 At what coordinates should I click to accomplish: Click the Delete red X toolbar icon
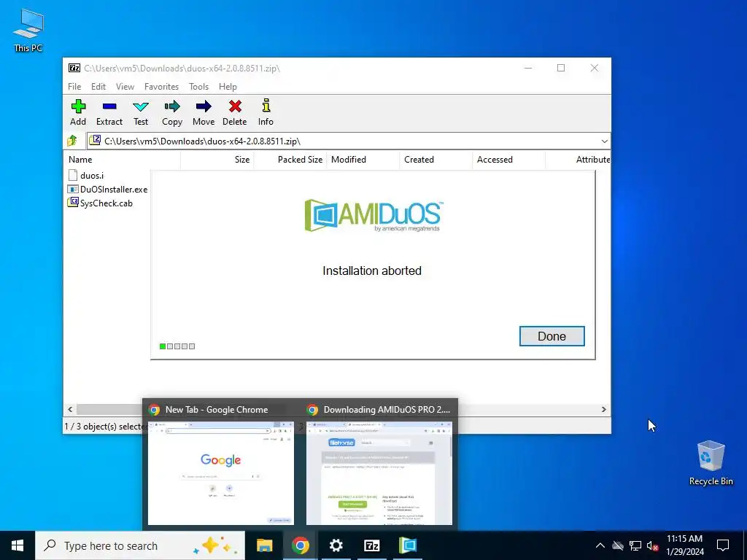coord(234,112)
